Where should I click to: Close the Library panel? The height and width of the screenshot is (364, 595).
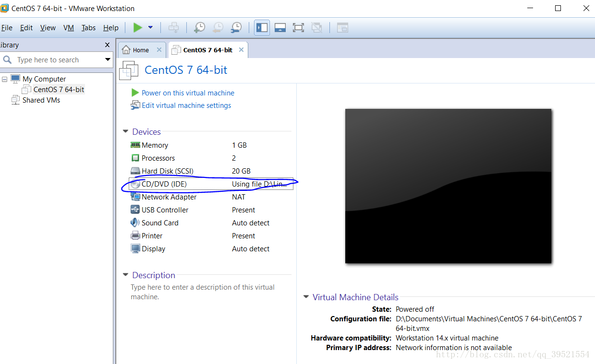point(108,45)
